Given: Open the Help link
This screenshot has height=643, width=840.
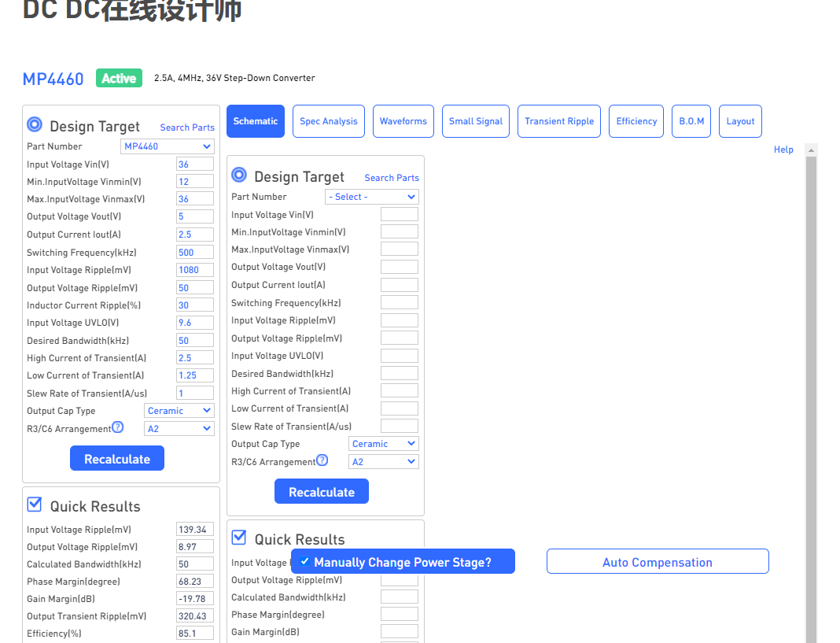Looking at the screenshot, I should (783, 150).
